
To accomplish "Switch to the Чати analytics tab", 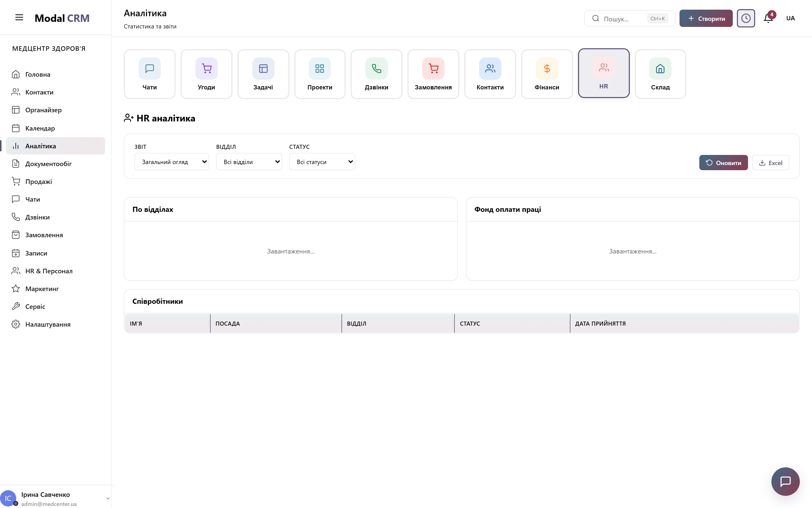I will click(150, 74).
